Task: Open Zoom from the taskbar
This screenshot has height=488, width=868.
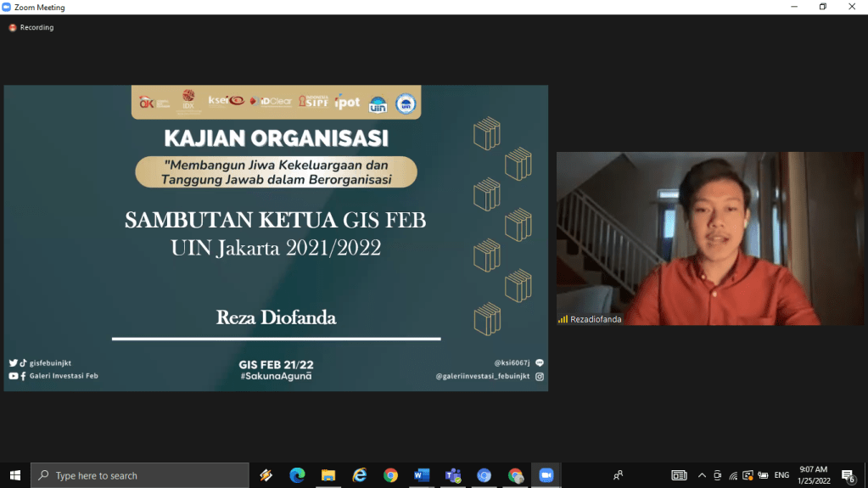Action: click(x=546, y=475)
